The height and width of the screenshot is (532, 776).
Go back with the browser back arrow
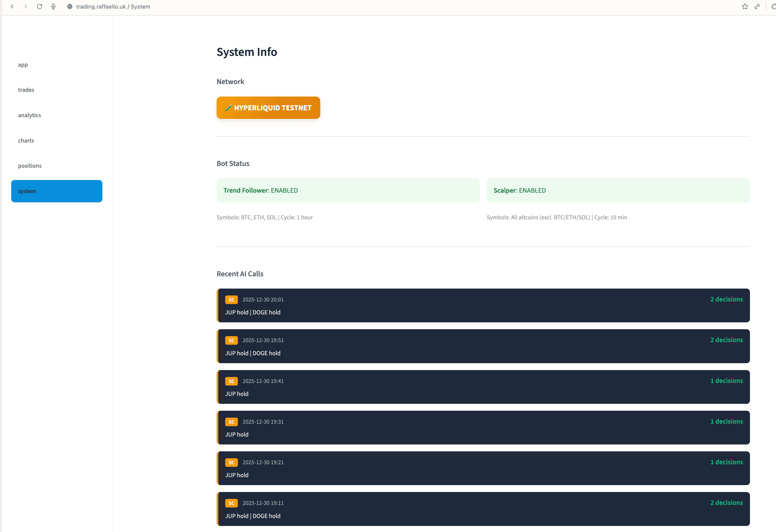point(12,6)
